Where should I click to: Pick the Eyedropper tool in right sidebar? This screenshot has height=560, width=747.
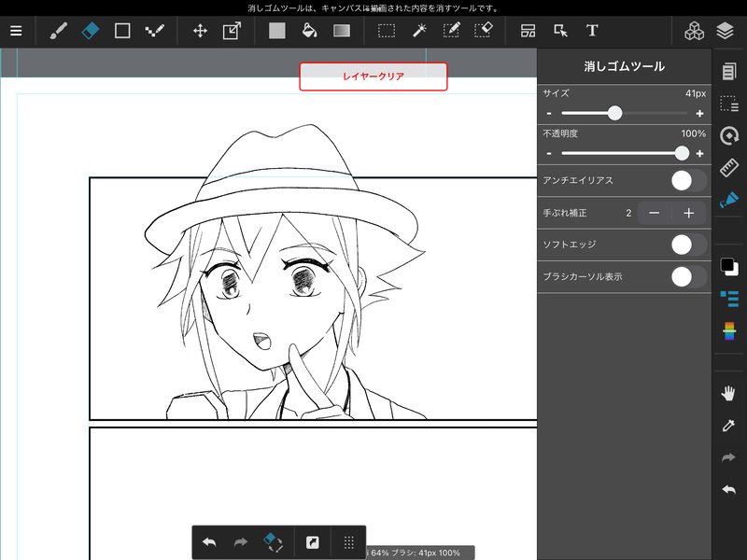click(x=729, y=426)
